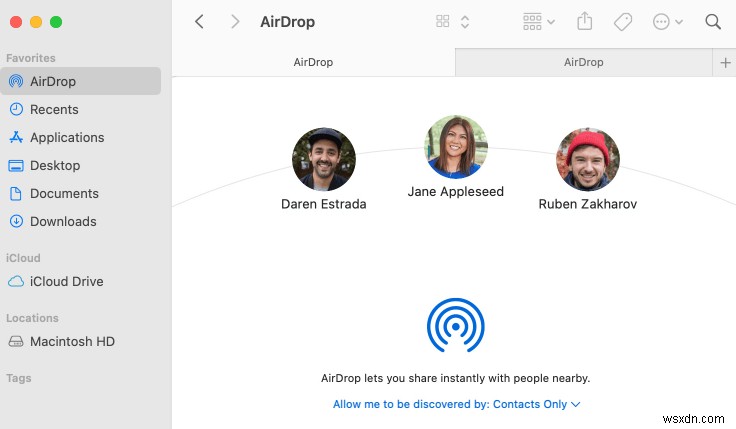Open the view style up-down chevrons

[465, 22]
